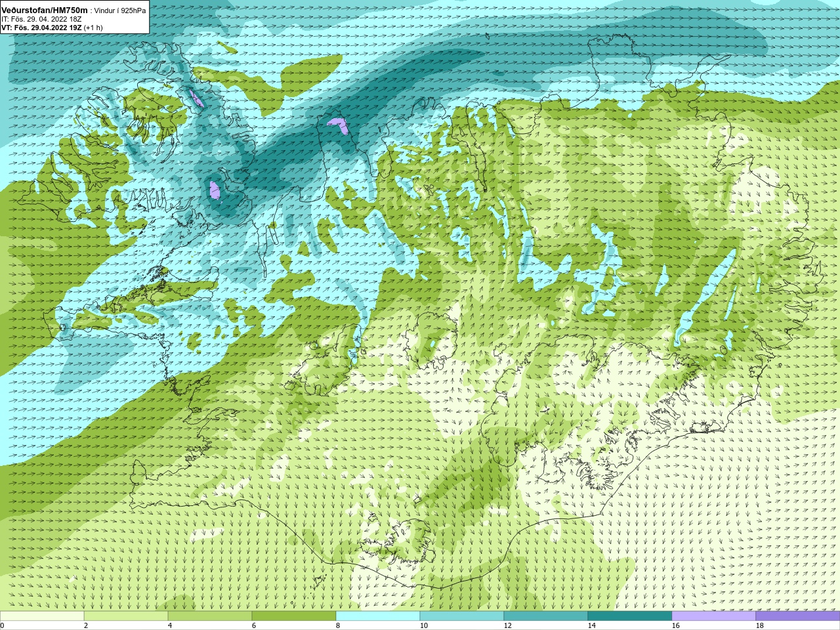The height and width of the screenshot is (630, 840).
Task: Click the legend tick label '6'
Action: (254, 625)
